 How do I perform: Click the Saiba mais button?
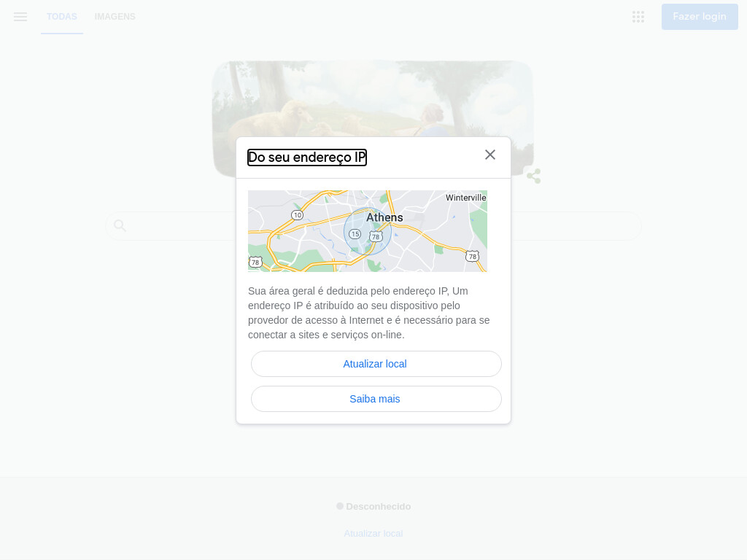(376, 399)
